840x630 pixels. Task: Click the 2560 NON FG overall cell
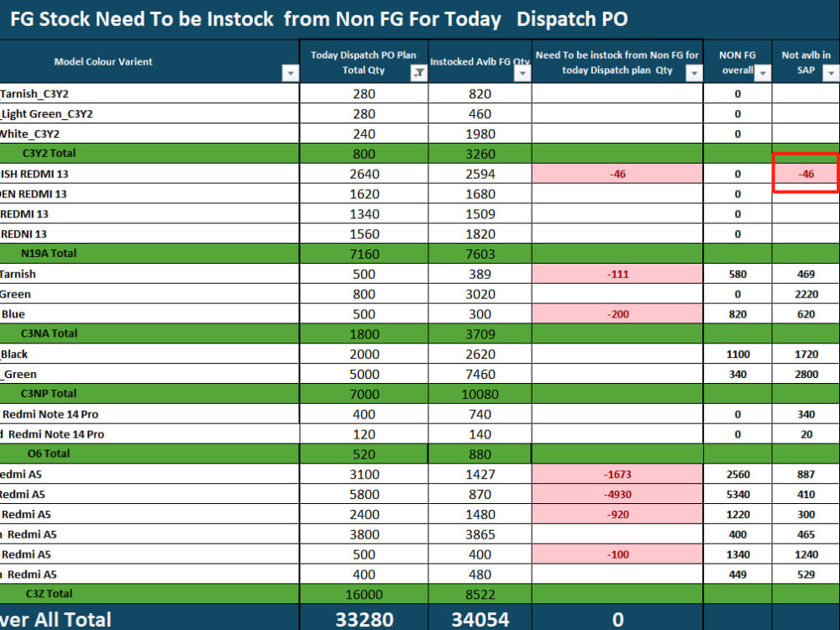738,474
